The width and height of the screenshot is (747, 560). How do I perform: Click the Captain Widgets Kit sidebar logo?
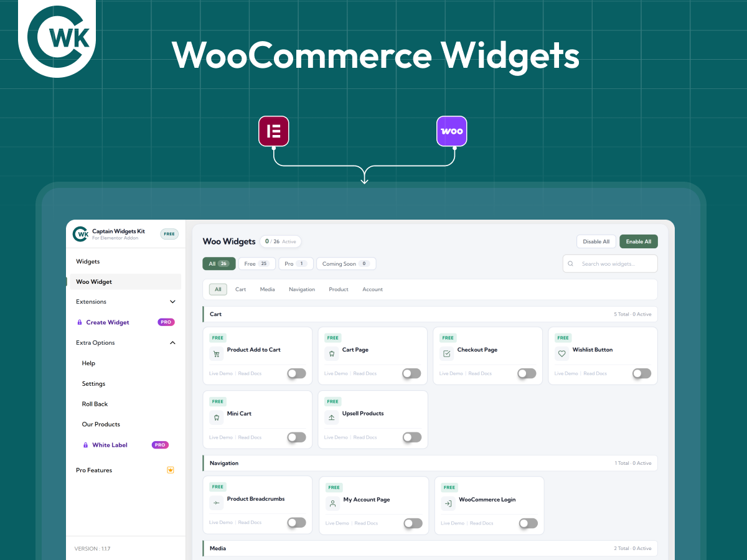pos(80,234)
